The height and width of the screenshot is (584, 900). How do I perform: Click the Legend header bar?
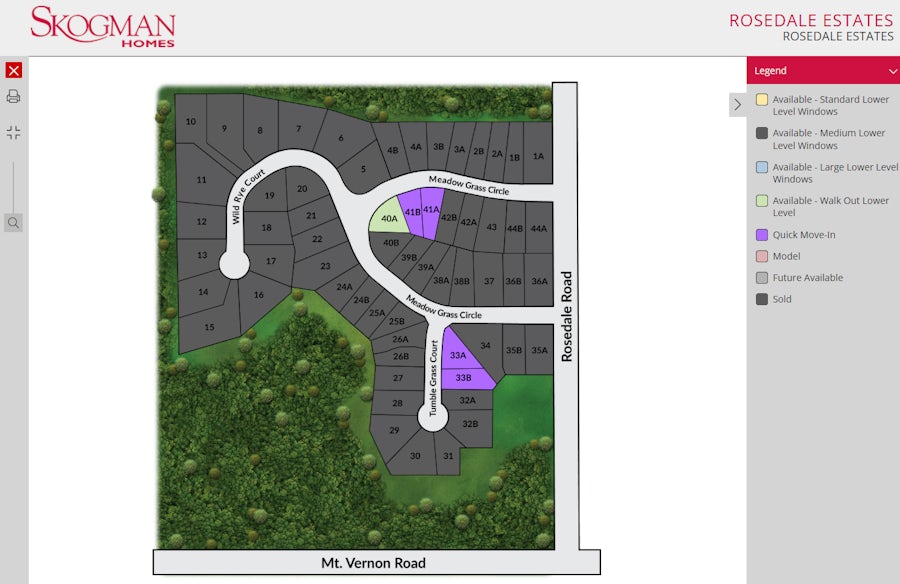coord(820,70)
